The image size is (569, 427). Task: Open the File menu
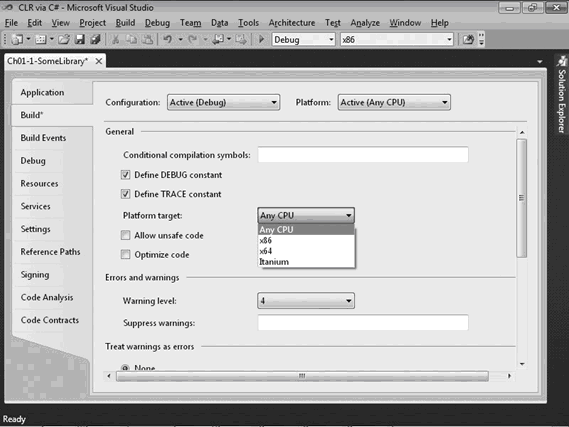(x=11, y=23)
